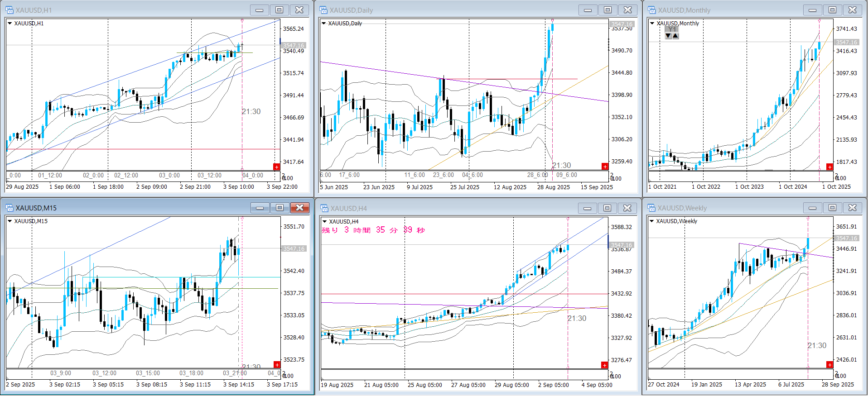Expand the triangle beside XAUUSD,H1 chart label
Viewport: 868px width, 396px height.
pyautogui.click(x=10, y=23)
